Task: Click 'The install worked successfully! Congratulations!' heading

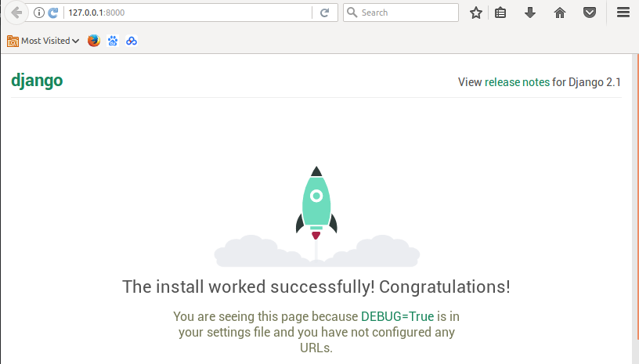Action: coord(316,287)
